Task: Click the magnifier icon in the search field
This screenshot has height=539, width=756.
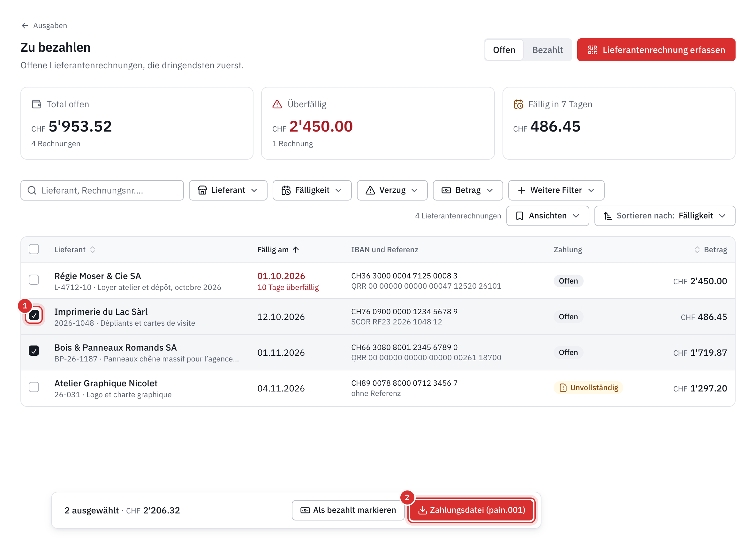Action: click(x=32, y=190)
